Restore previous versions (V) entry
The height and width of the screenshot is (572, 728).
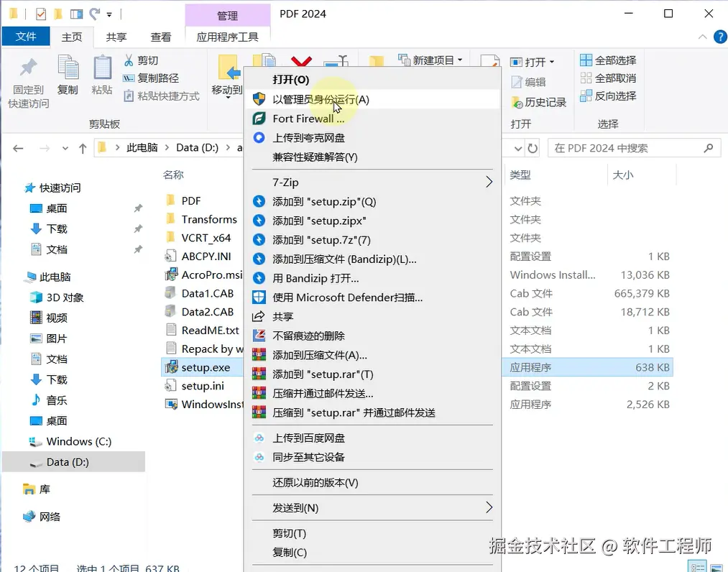(x=372, y=483)
